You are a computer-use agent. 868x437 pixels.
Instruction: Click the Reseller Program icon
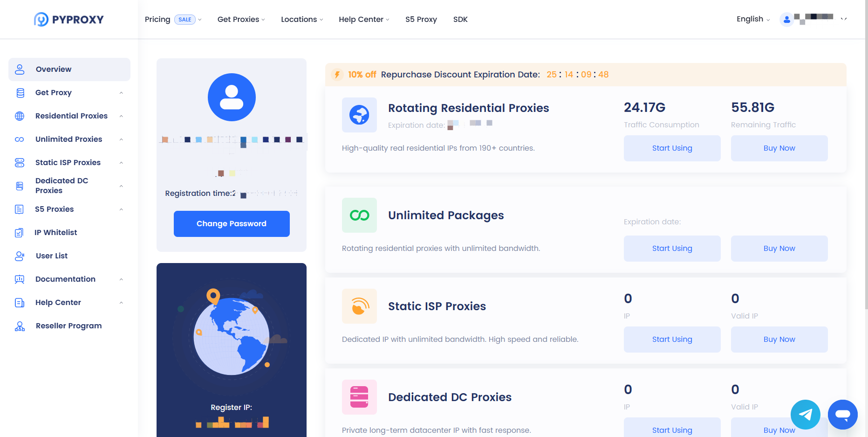(x=20, y=326)
